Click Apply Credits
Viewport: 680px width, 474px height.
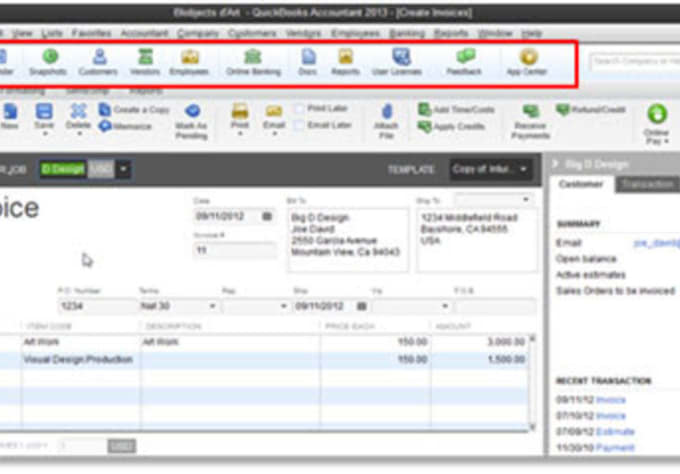(451, 126)
